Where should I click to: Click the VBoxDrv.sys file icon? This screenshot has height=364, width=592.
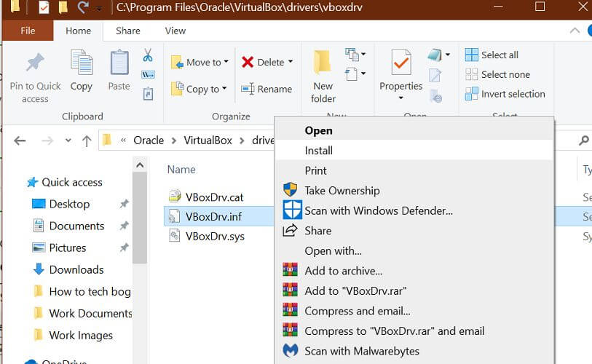click(x=175, y=236)
